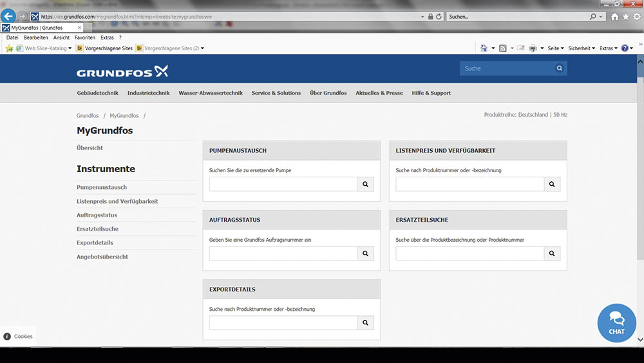Open the Ansicht menu
644x363 pixels.
[61, 37]
